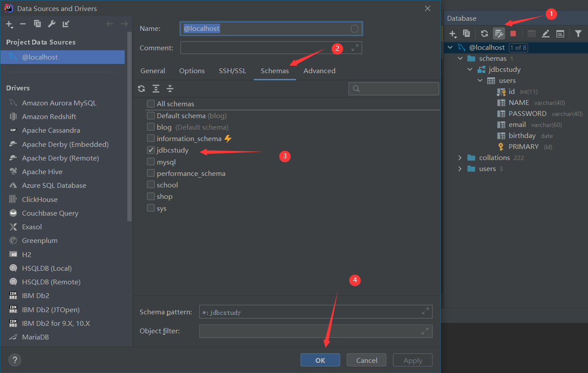This screenshot has width=588, height=373.
Task: Click the edit pencil icon in Database panel
Action: pos(546,34)
